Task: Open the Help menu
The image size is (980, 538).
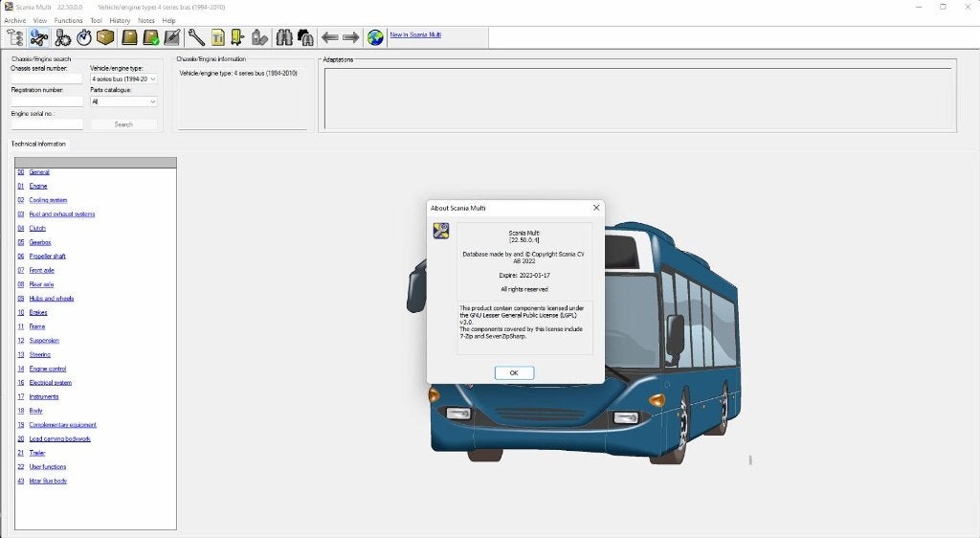Action: coord(168,21)
